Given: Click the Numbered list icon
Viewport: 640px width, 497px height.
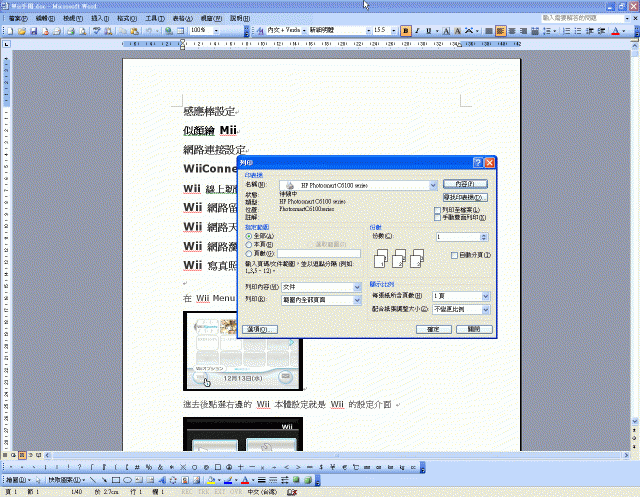Looking at the screenshot, I should [x=566, y=31].
